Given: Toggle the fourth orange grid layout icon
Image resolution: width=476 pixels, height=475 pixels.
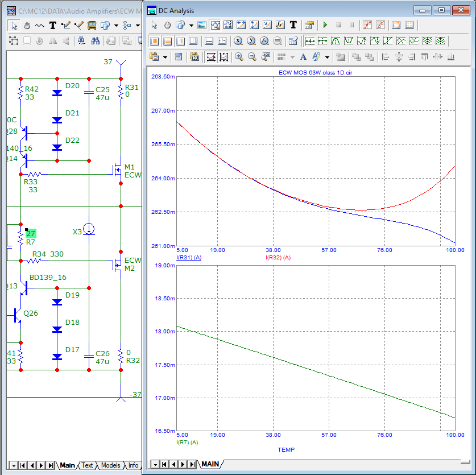Looking at the screenshot, I should [x=193, y=41].
